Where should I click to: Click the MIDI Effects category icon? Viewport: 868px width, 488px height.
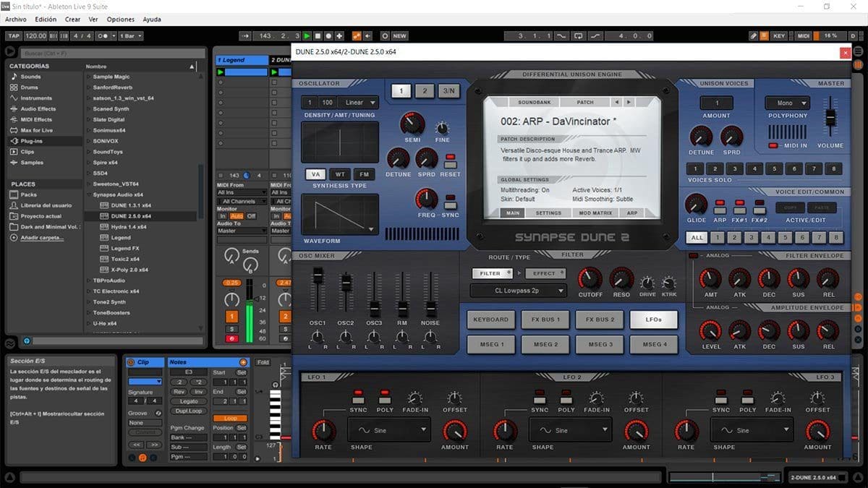12,120
